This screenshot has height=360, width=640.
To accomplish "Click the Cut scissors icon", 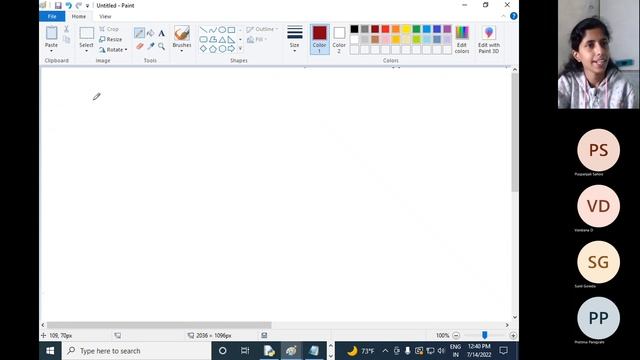I will pyautogui.click(x=66, y=29).
